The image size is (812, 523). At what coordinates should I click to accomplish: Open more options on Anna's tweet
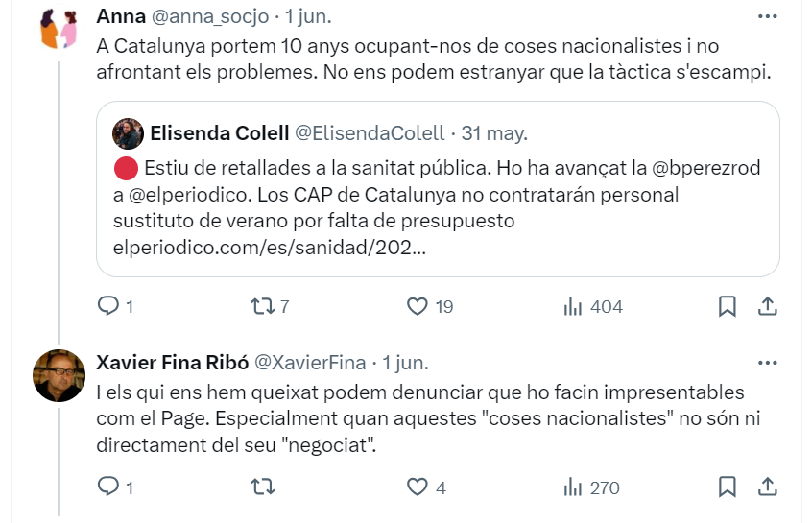(x=768, y=17)
